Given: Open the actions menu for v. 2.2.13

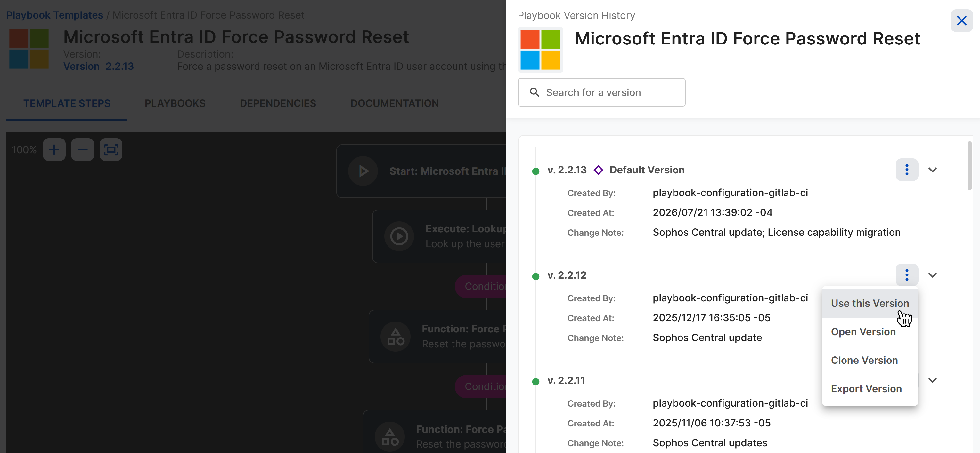Looking at the screenshot, I should coord(907,170).
